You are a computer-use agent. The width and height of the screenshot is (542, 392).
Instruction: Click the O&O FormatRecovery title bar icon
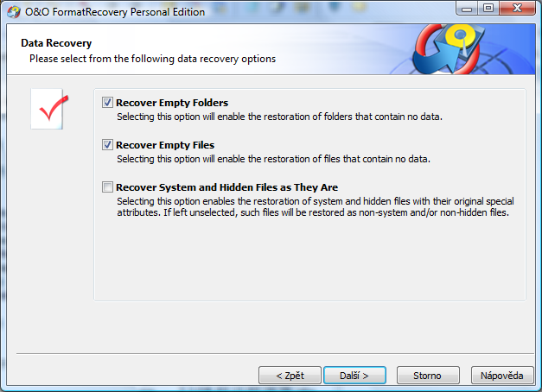[14, 12]
